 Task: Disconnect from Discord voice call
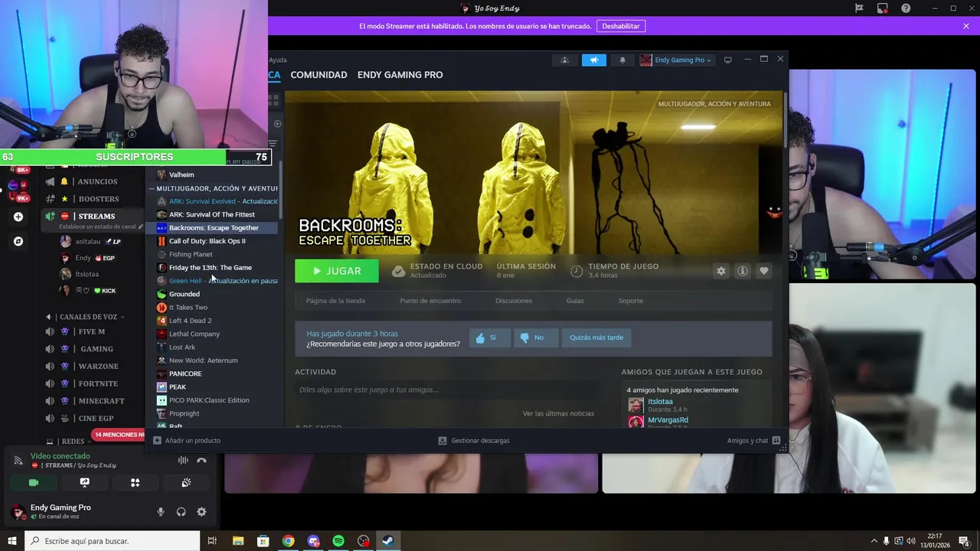click(x=201, y=461)
